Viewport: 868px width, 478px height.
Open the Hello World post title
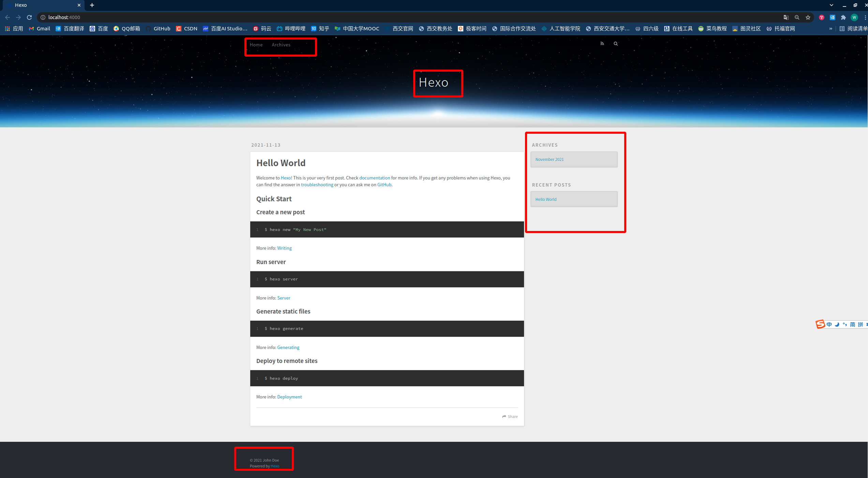click(281, 163)
